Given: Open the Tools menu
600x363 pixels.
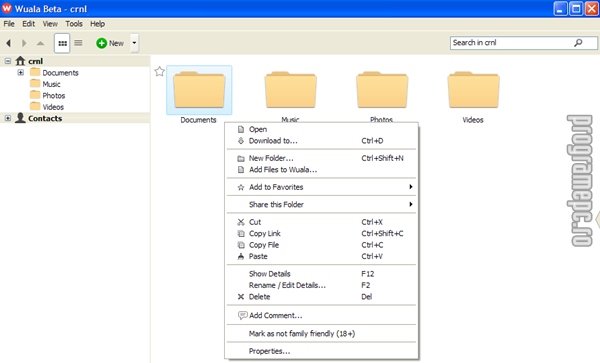Looking at the screenshot, I should tap(74, 24).
